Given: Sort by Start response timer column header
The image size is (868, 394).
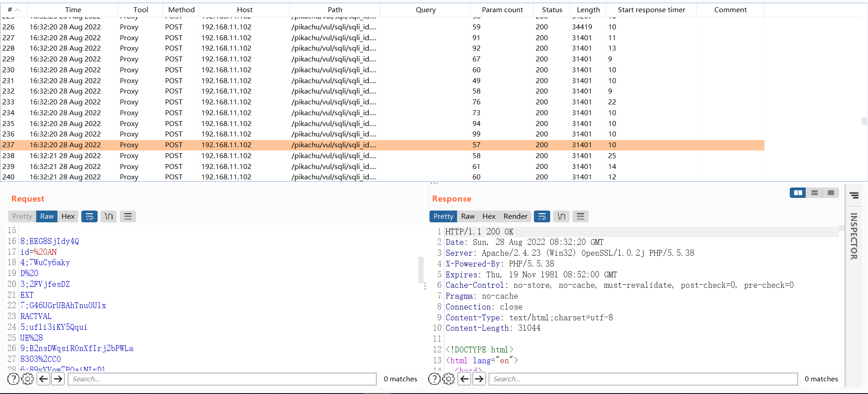Looking at the screenshot, I should (651, 9).
